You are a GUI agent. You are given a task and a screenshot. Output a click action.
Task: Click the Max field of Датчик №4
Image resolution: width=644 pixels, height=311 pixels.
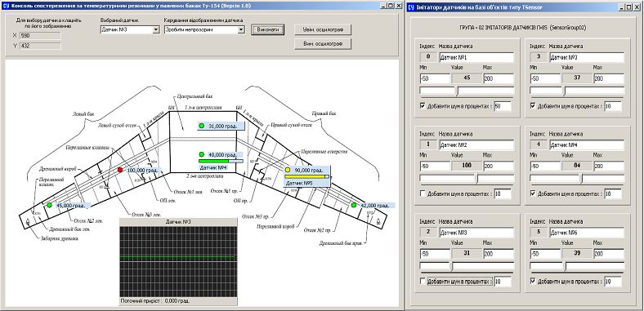609,167
